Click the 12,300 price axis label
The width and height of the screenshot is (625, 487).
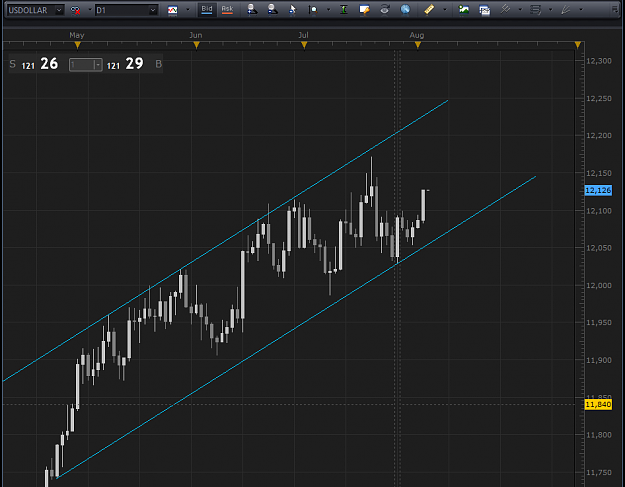599,61
